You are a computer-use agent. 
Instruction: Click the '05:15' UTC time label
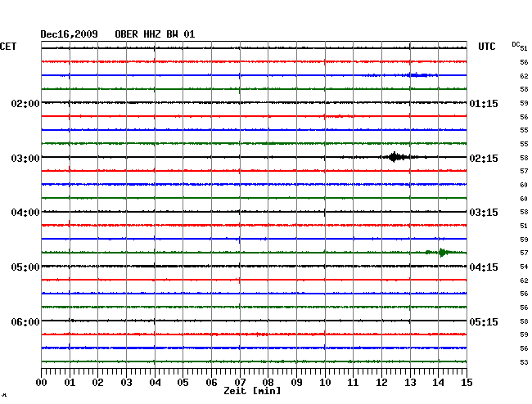coord(484,321)
